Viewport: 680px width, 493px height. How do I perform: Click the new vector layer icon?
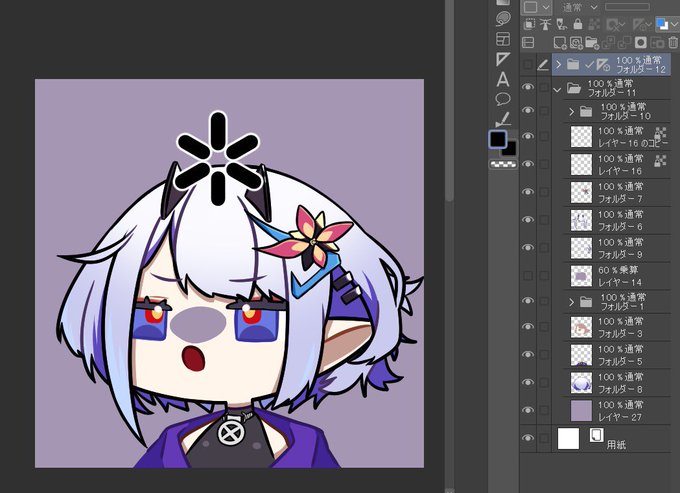pyautogui.click(x=576, y=42)
